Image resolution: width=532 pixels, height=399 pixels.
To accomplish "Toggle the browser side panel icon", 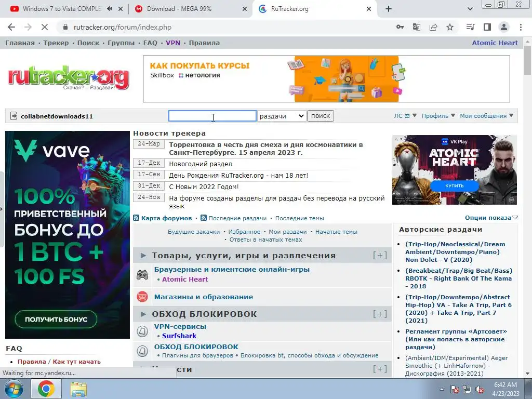I will point(487,27).
